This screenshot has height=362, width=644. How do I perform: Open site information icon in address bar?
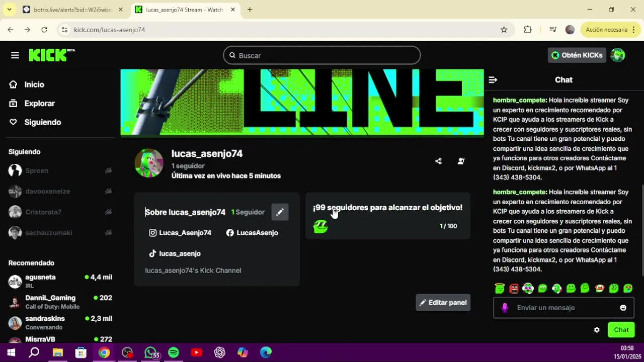coord(64,30)
